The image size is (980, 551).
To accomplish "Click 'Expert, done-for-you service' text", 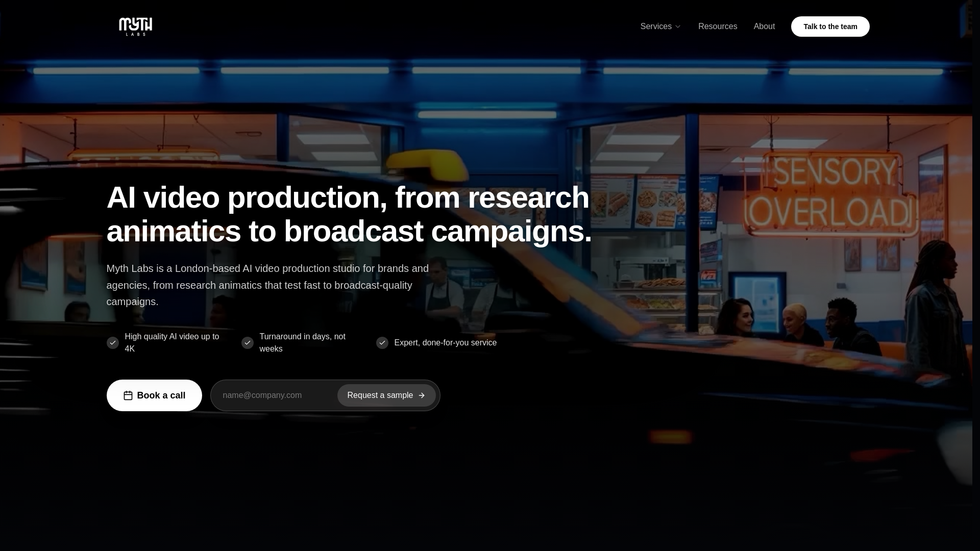I will coord(446,343).
